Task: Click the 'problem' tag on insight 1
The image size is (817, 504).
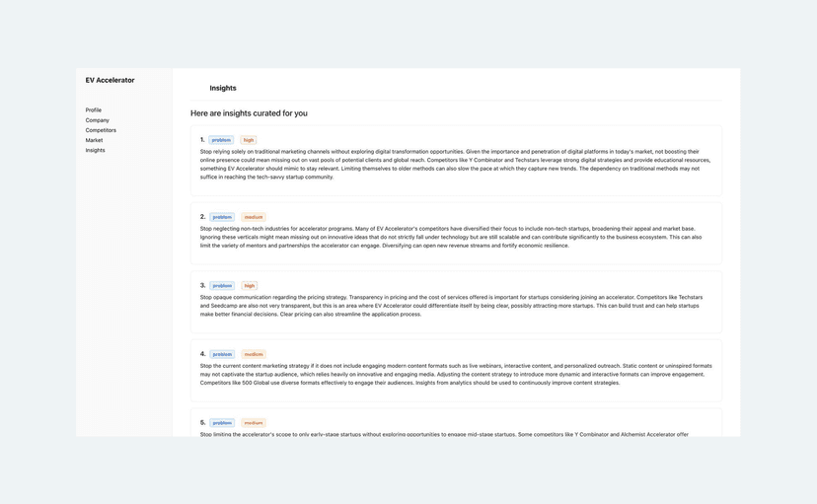Action: (x=221, y=140)
